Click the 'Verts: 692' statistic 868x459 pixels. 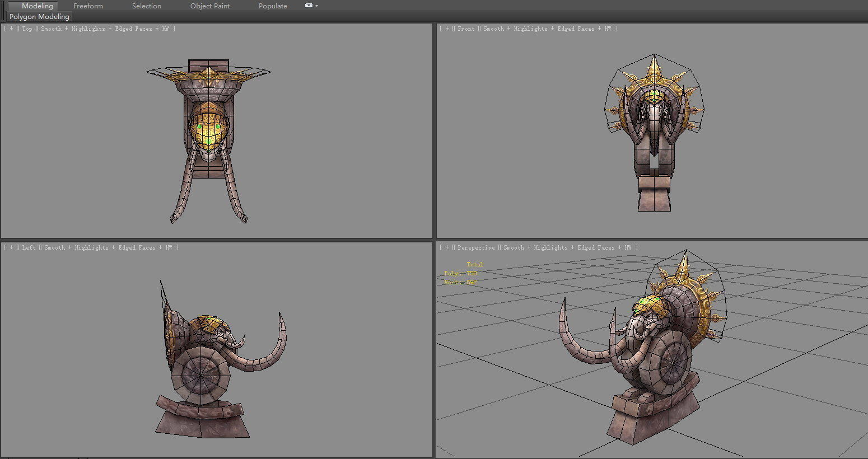click(460, 282)
